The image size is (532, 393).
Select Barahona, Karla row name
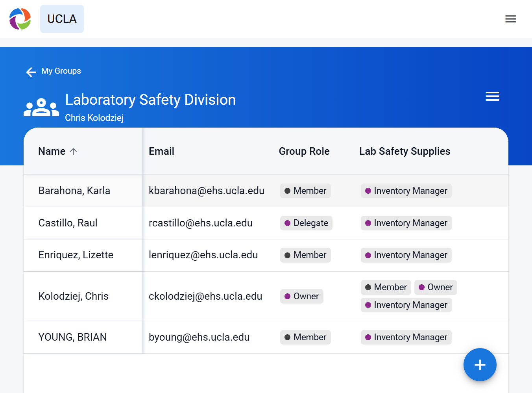(74, 191)
